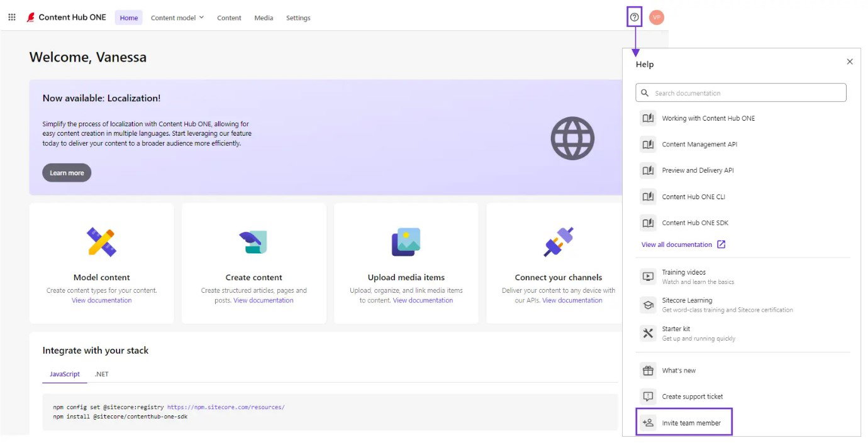
Task: Click the What's new gift icon
Action: tap(648, 371)
